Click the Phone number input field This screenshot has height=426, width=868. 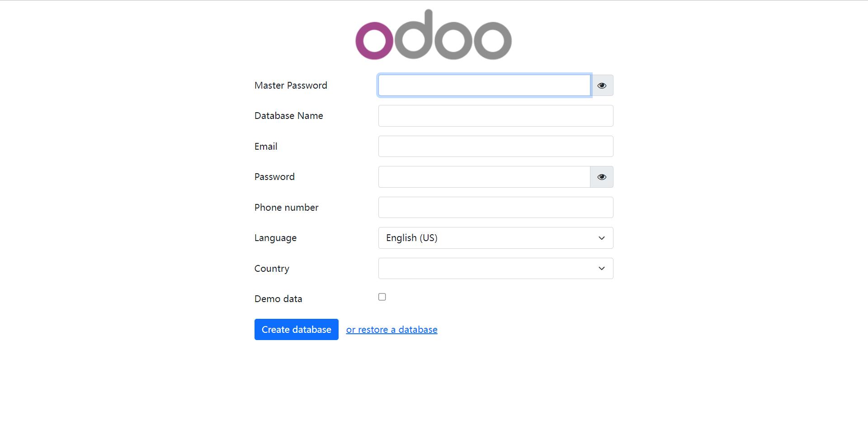pyautogui.click(x=495, y=207)
